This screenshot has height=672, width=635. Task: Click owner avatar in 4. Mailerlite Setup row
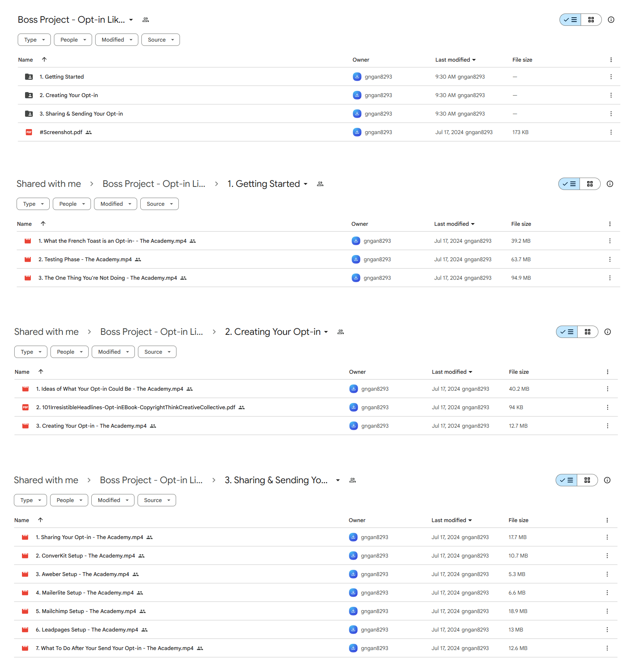353,593
